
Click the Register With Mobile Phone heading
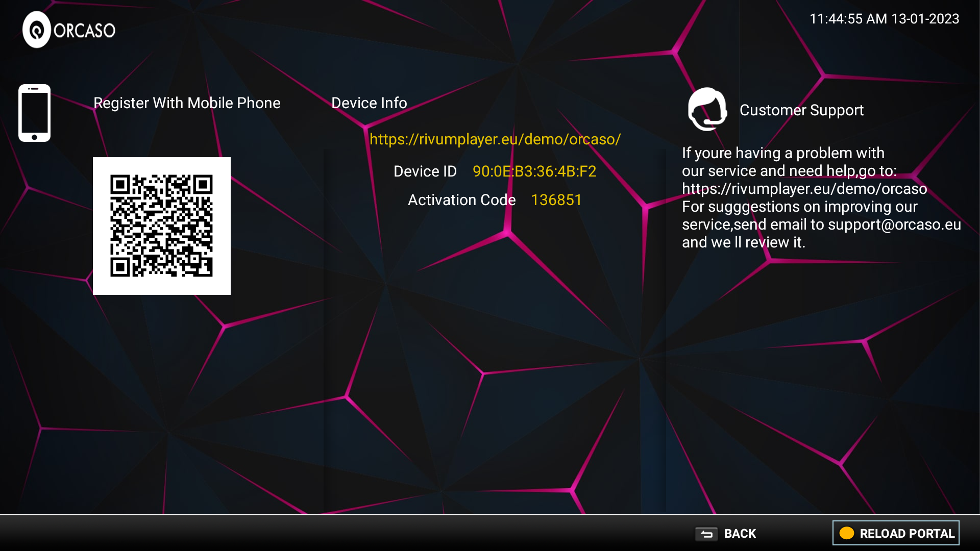[187, 103]
